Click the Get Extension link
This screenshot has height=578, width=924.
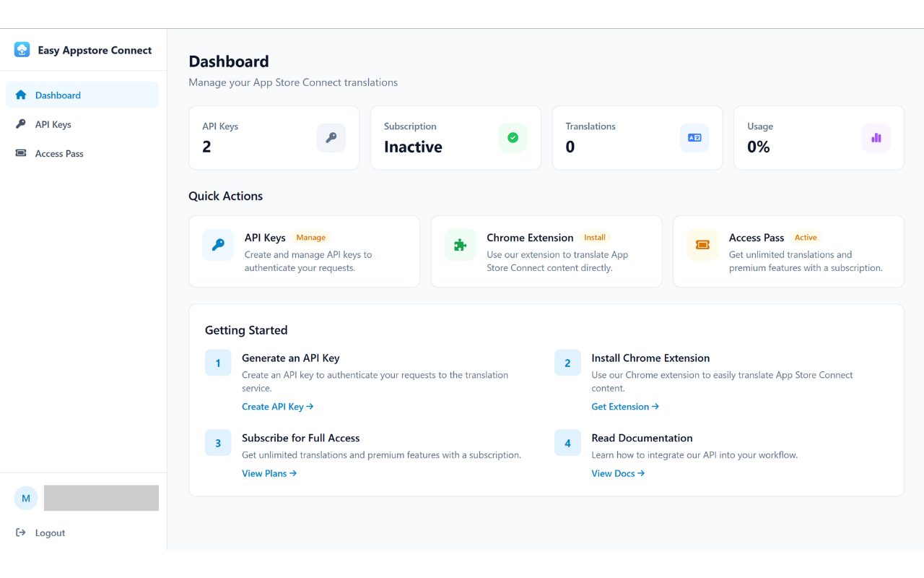coord(625,407)
